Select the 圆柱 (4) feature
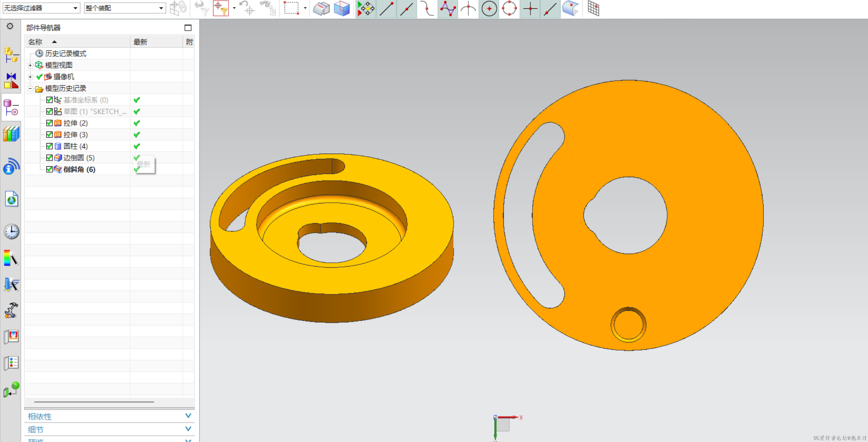The height and width of the screenshot is (442, 868). click(75, 146)
